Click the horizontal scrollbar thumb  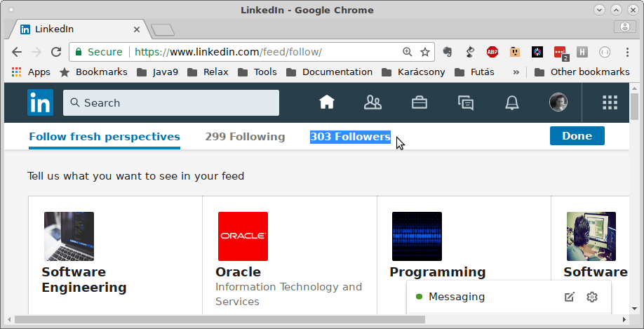pos(220,319)
